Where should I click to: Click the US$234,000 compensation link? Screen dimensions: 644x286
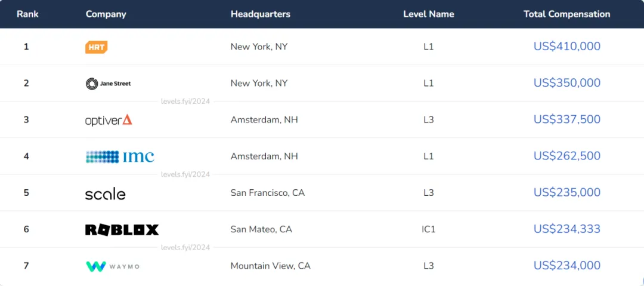coord(567,266)
